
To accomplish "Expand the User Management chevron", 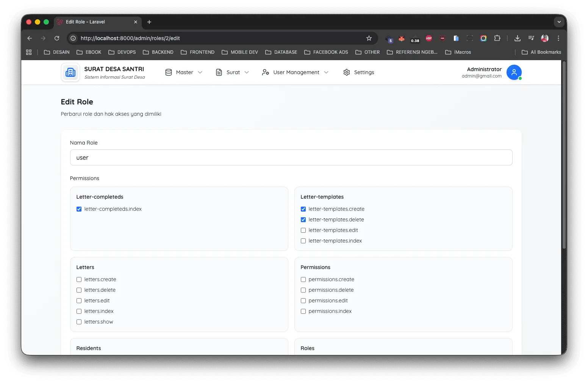I will (x=326, y=72).
